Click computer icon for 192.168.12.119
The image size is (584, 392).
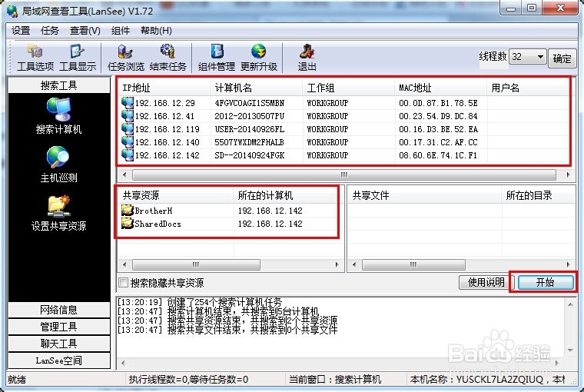[128, 129]
